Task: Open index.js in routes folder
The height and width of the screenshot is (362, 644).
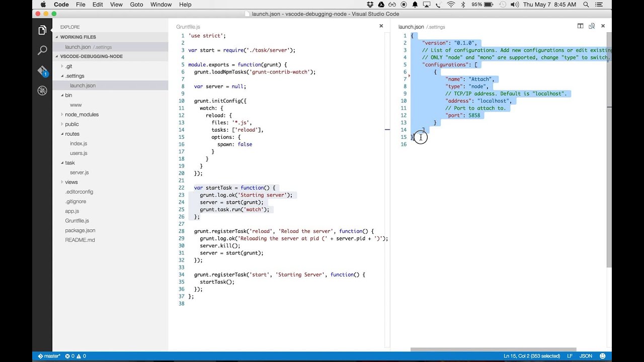Action: (110, 144)
